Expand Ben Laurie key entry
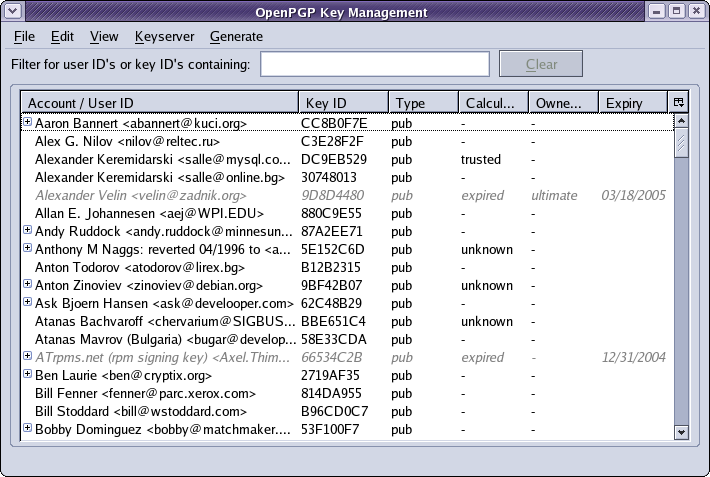Screen dimensions: 710x477 28,374
